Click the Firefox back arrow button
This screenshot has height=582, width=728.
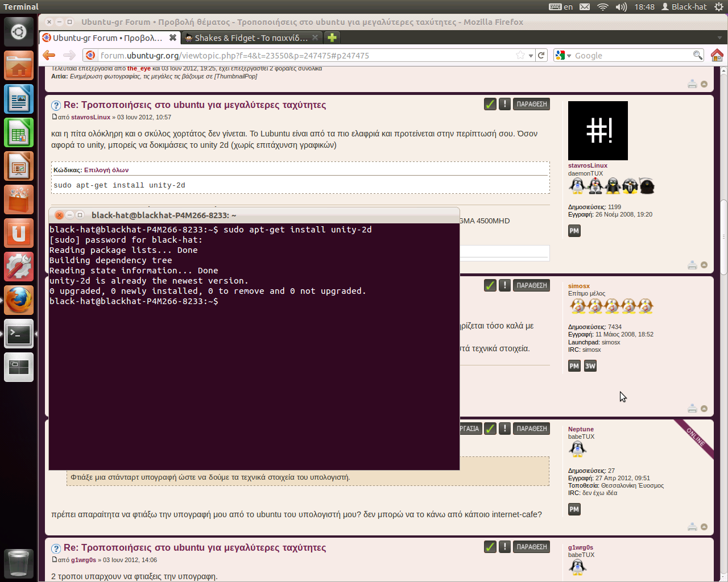pos(49,55)
